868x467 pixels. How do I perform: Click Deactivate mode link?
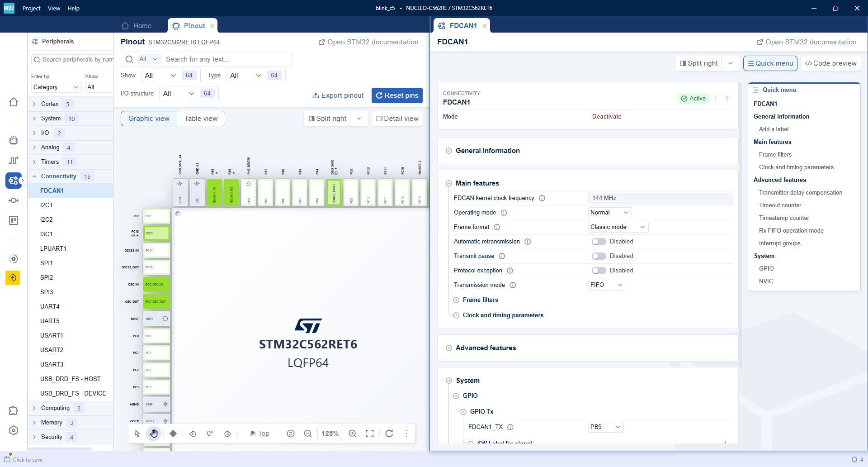point(607,117)
